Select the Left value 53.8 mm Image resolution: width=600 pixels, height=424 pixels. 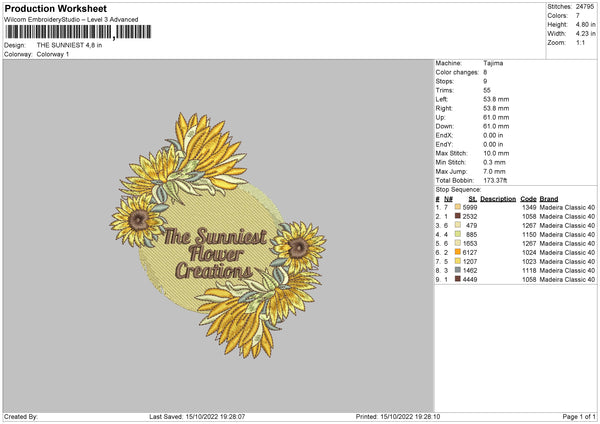click(496, 99)
